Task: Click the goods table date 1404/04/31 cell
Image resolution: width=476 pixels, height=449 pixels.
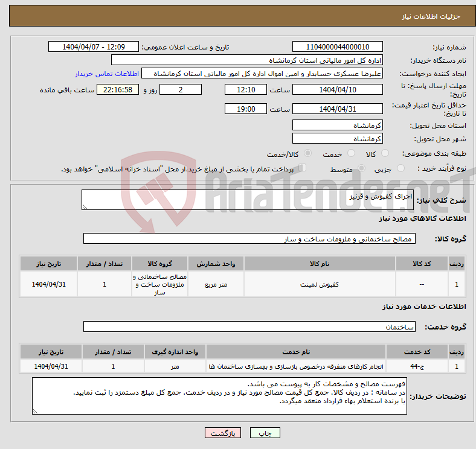Action: tap(48, 284)
